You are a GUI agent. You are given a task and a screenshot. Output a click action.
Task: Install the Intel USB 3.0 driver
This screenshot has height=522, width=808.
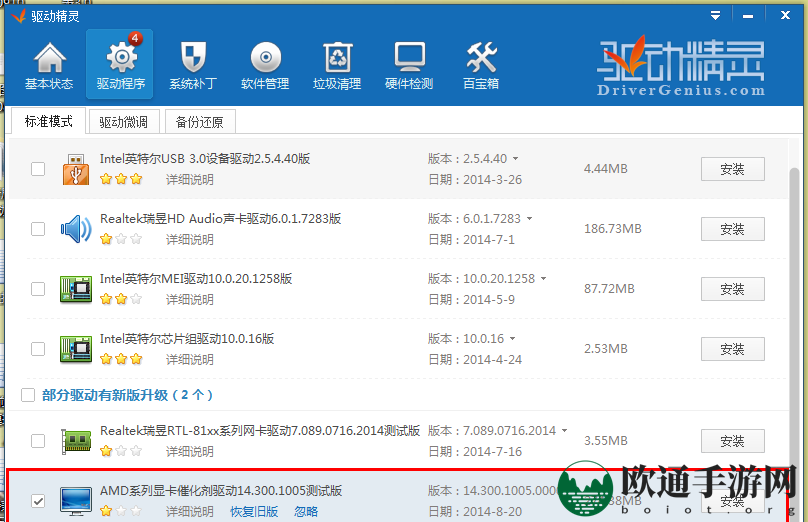(732, 169)
